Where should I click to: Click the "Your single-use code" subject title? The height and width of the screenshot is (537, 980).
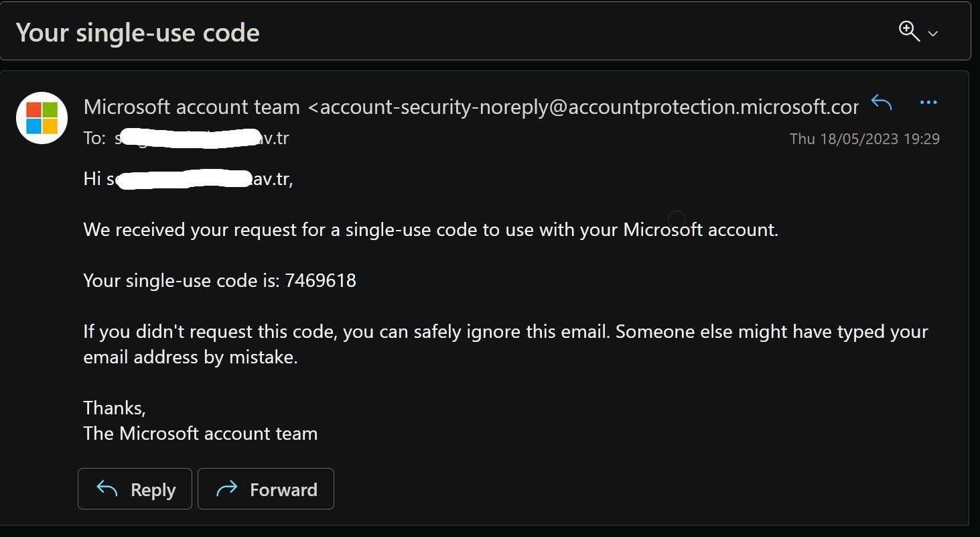click(x=138, y=32)
